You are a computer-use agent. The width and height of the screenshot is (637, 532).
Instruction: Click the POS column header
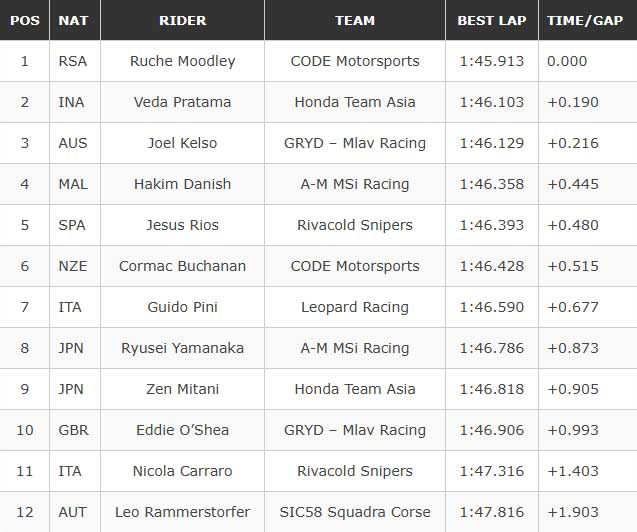tap(24, 20)
